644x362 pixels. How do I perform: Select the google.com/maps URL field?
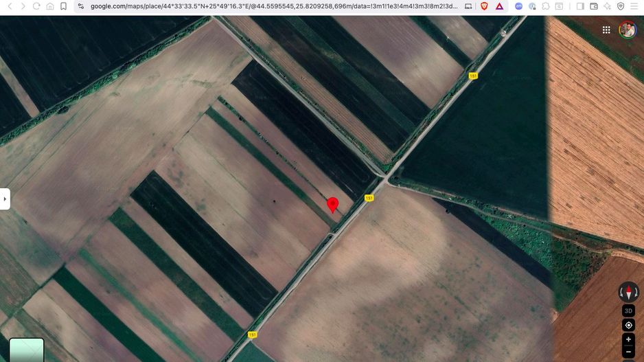click(x=273, y=6)
